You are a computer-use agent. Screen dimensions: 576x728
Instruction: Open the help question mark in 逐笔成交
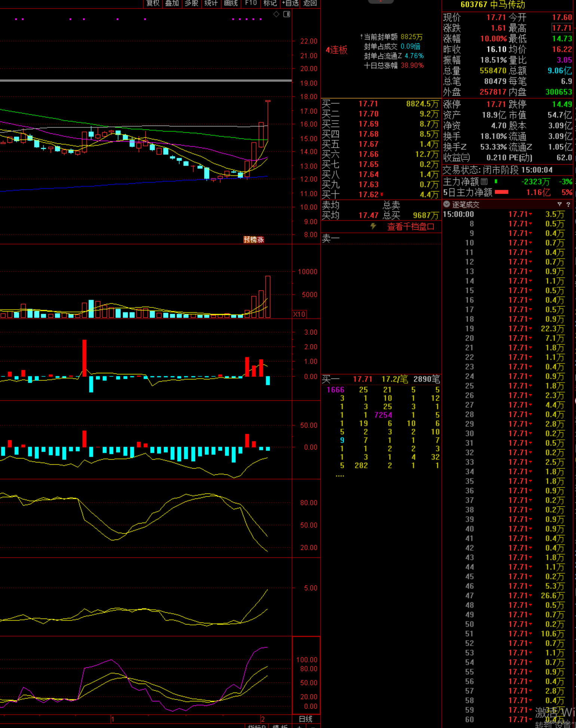click(568, 204)
